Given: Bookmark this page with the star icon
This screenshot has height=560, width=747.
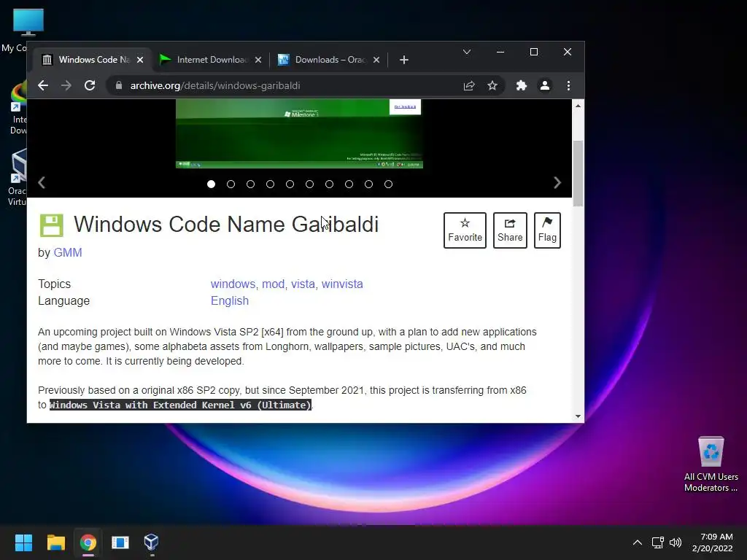Looking at the screenshot, I should [x=492, y=86].
